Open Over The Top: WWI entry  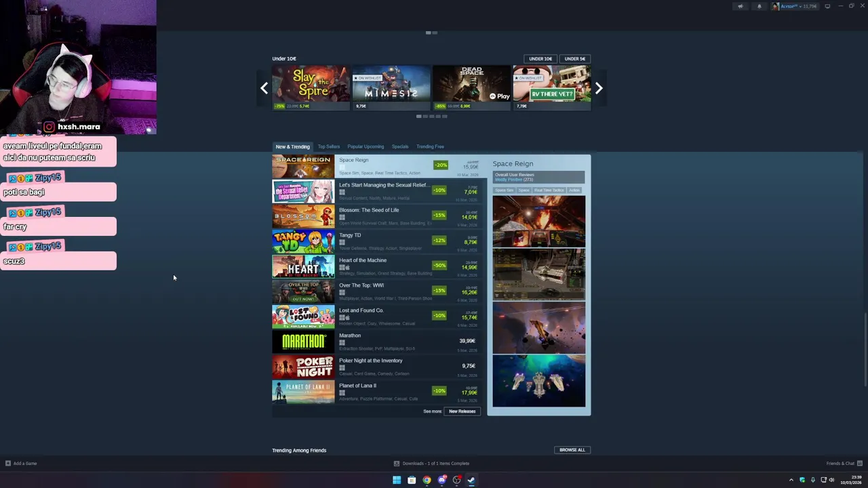pos(378,292)
